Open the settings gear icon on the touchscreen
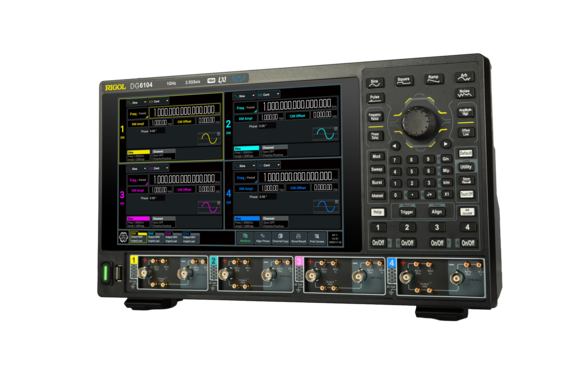 124,236
